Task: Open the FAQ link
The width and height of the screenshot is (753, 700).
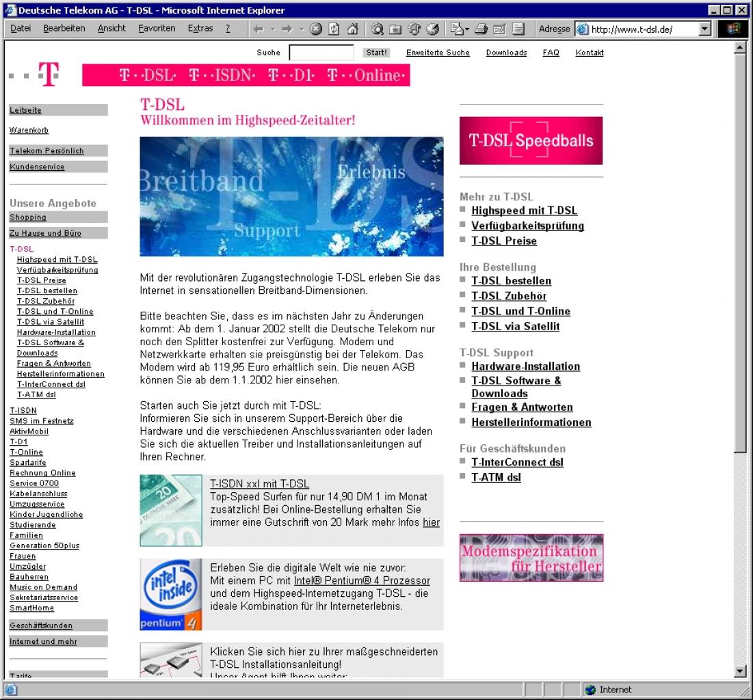Action: (x=551, y=53)
